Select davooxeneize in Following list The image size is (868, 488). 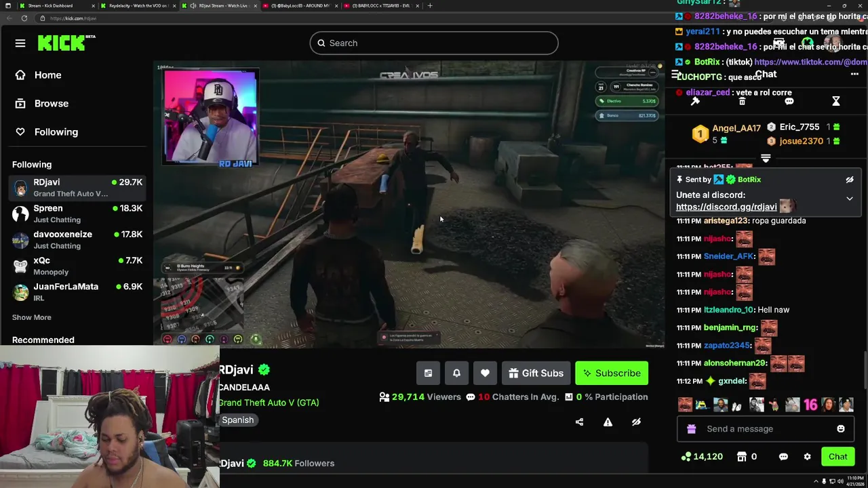[x=77, y=240]
